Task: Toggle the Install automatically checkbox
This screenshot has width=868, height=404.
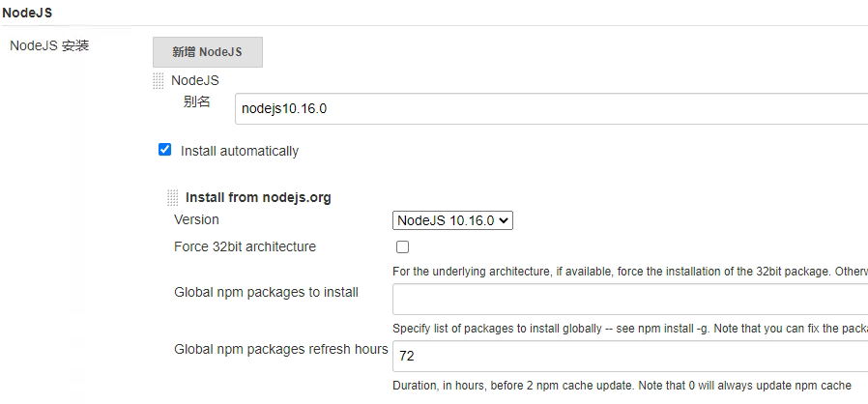Action: pos(165,150)
